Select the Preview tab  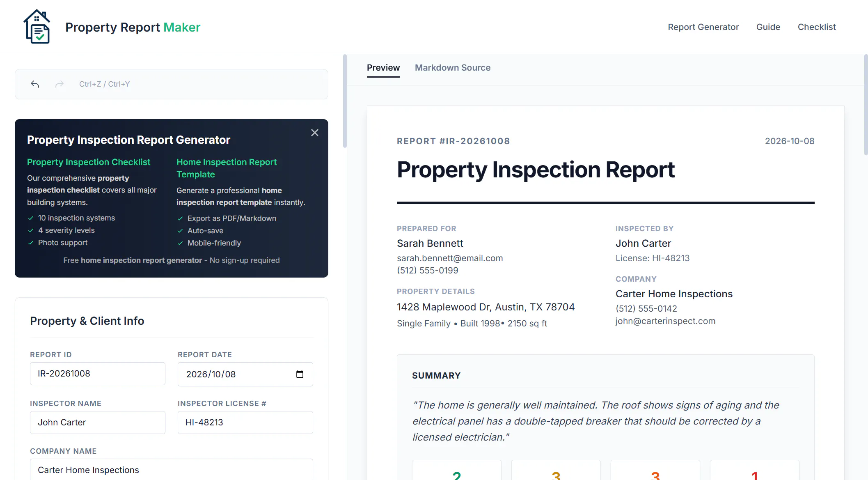pyautogui.click(x=383, y=68)
